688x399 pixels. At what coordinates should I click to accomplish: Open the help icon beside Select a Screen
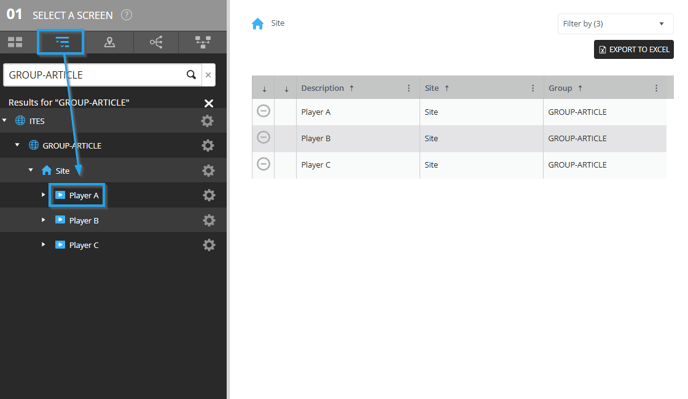(126, 15)
